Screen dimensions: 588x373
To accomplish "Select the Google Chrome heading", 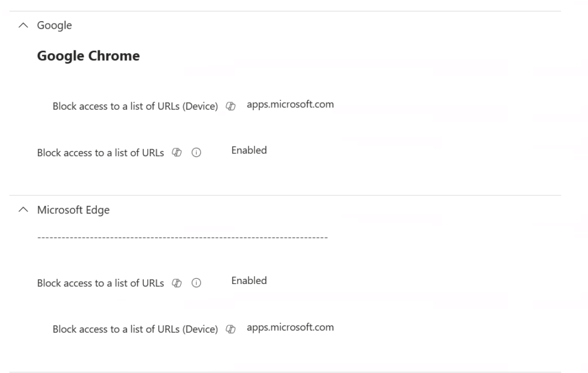I will [88, 56].
